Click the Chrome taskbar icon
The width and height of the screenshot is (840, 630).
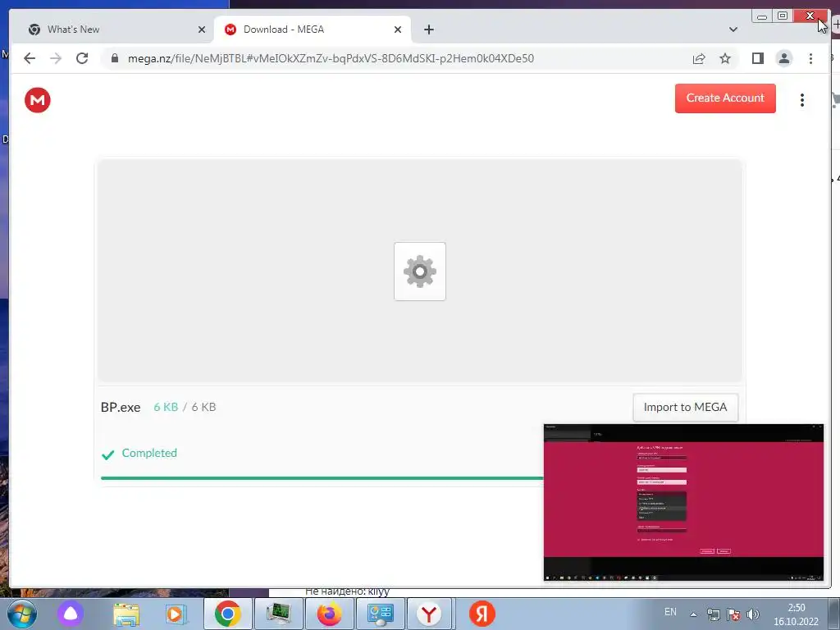coord(228,614)
